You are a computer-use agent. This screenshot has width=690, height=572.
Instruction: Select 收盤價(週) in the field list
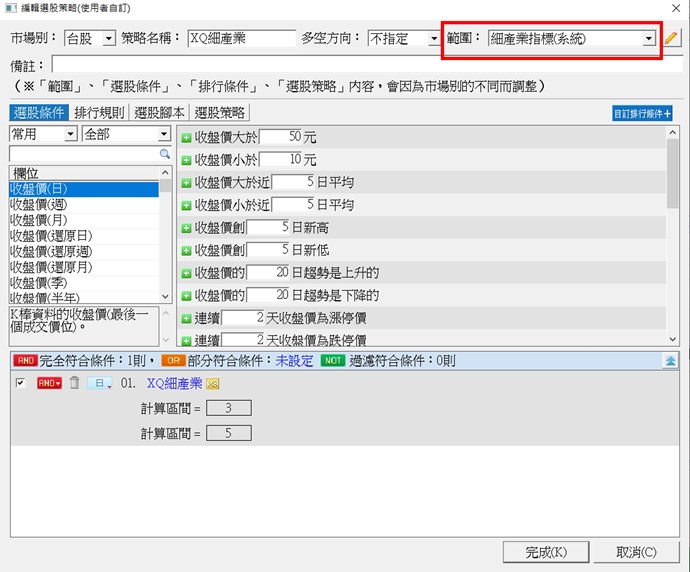click(x=84, y=205)
